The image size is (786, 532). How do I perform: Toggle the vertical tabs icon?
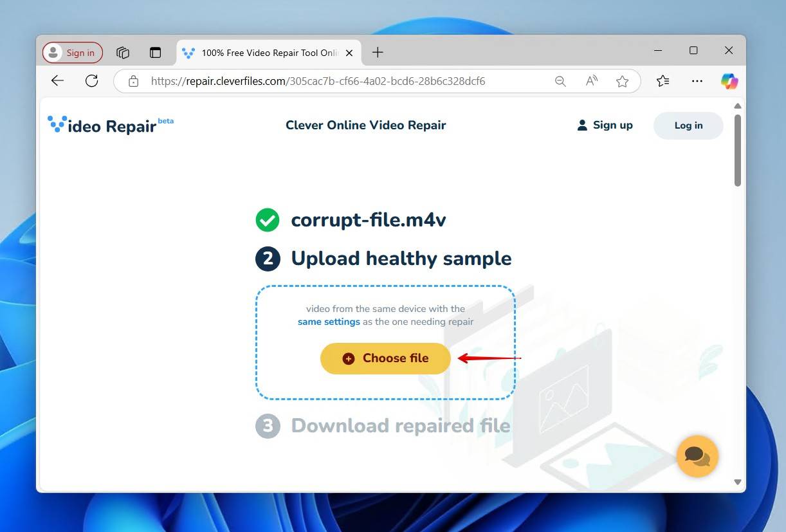155,53
